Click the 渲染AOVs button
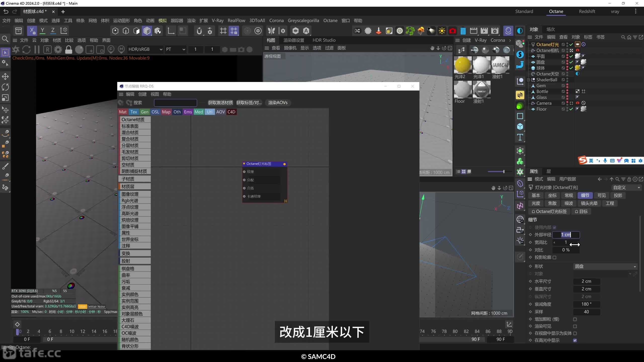 [x=278, y=103]
